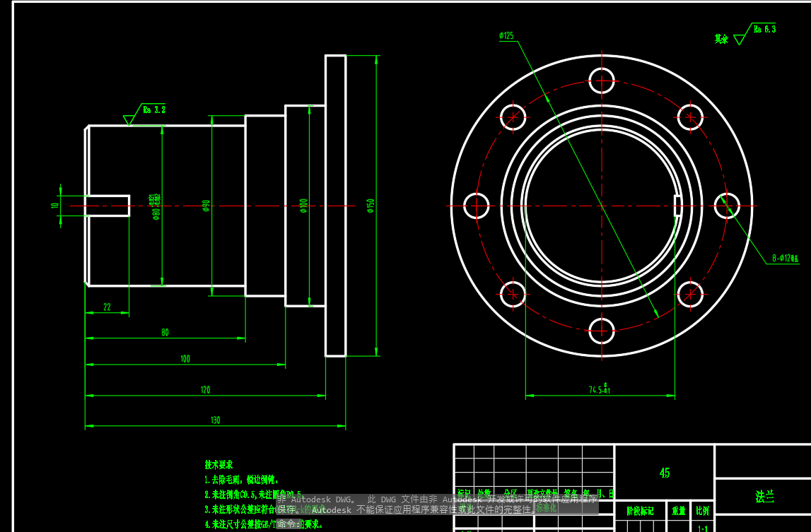Screen dimensions: 811x532
Task: Select the ø125 bolt circle dimension text
Action: pos(506,35)
